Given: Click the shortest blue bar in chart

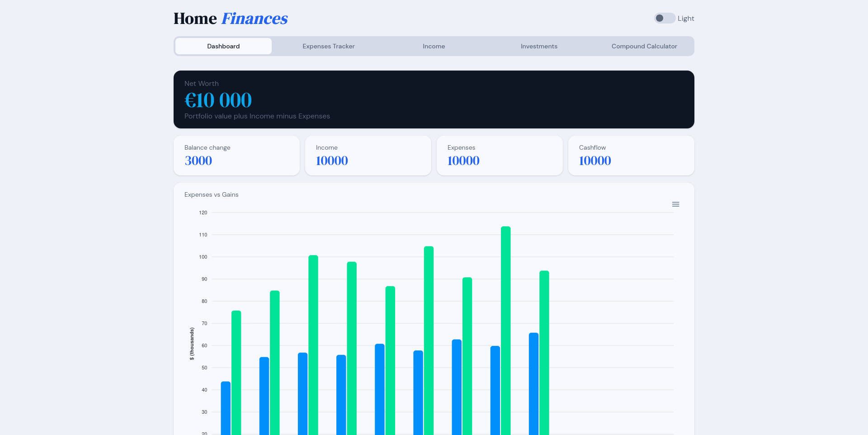Looking at the screenshot, I should [x=226, y=408].
